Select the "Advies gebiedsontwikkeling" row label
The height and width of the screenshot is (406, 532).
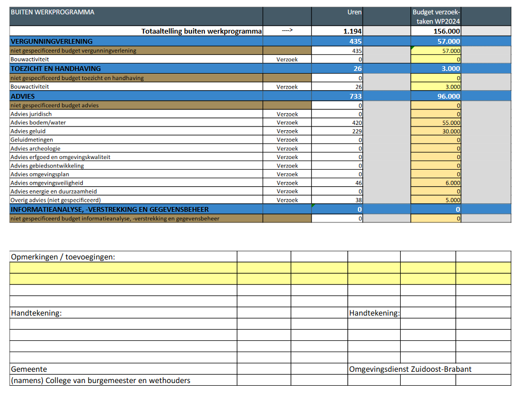coord(47,166)
